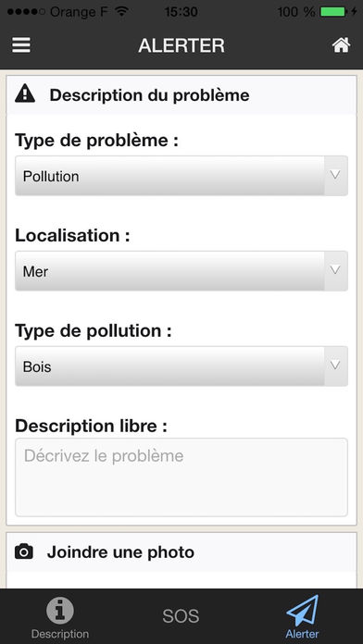Open the Type de pollution dropdown
This screenshot has width=363, height=644.
[181, 366]
